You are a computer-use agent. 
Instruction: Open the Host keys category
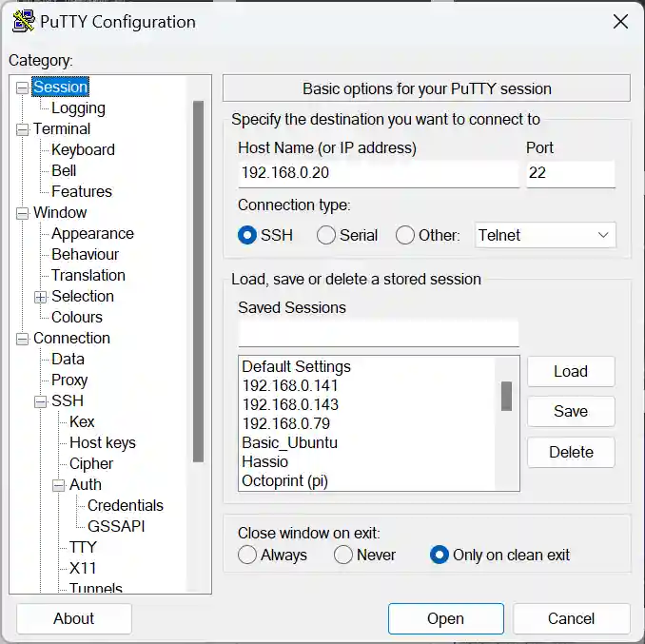(x=103, y=443)
